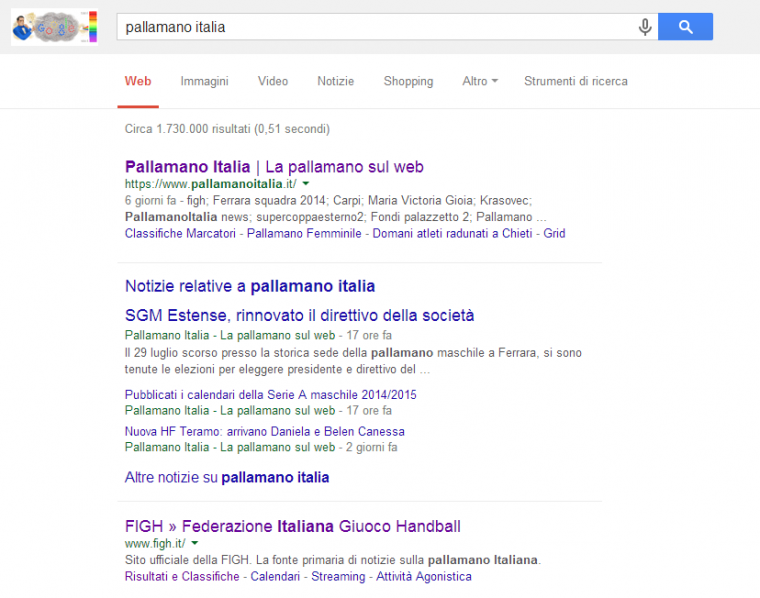Viewport: 760px width, 598px height.
Task: Expand arrow next to pallamanoitalia.it URL
Action: click(306, 184)
